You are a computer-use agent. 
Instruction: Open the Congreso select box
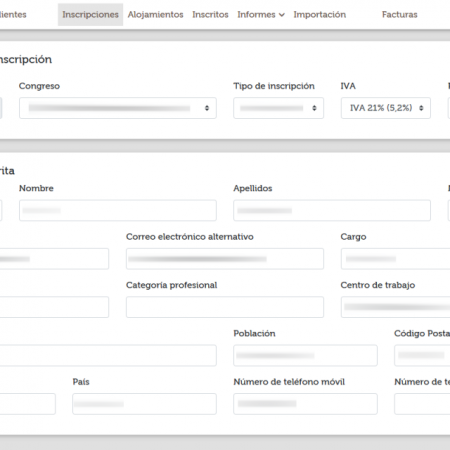[x=118, y=108]
